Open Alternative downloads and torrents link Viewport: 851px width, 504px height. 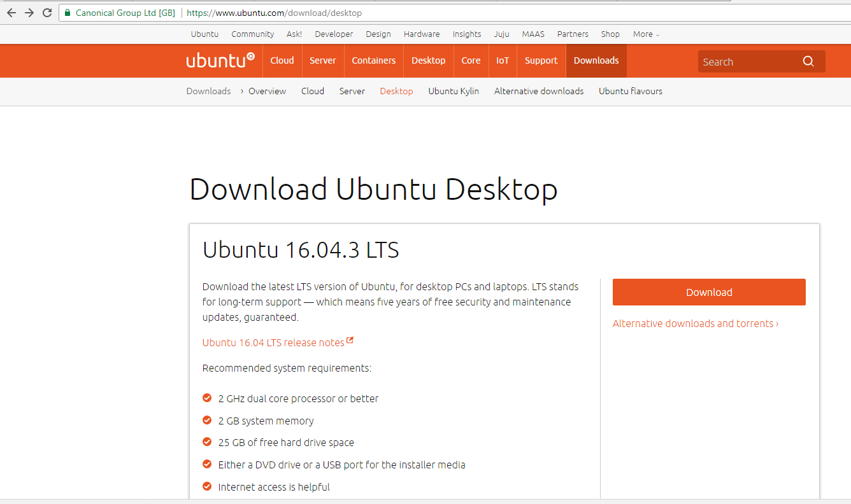coord(696,323)
